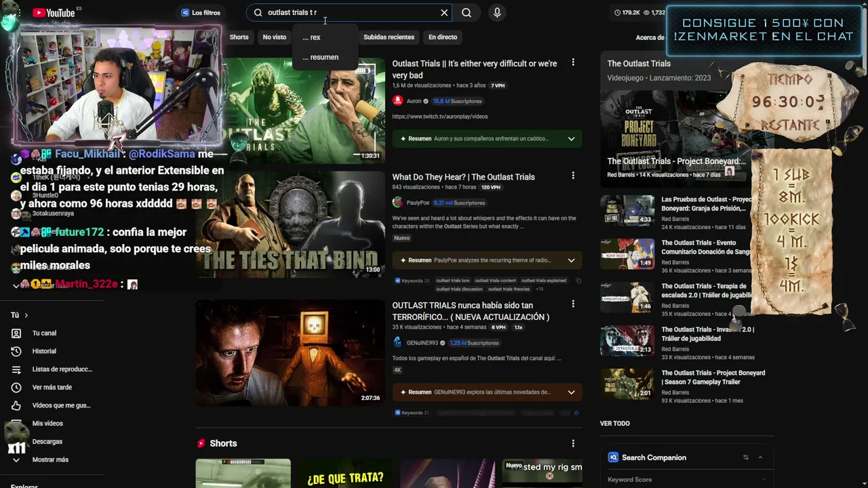This screenshot has width=868, height=488.
Task: Expand Resumen for Auron video
Action: click(x=571, y=138)
